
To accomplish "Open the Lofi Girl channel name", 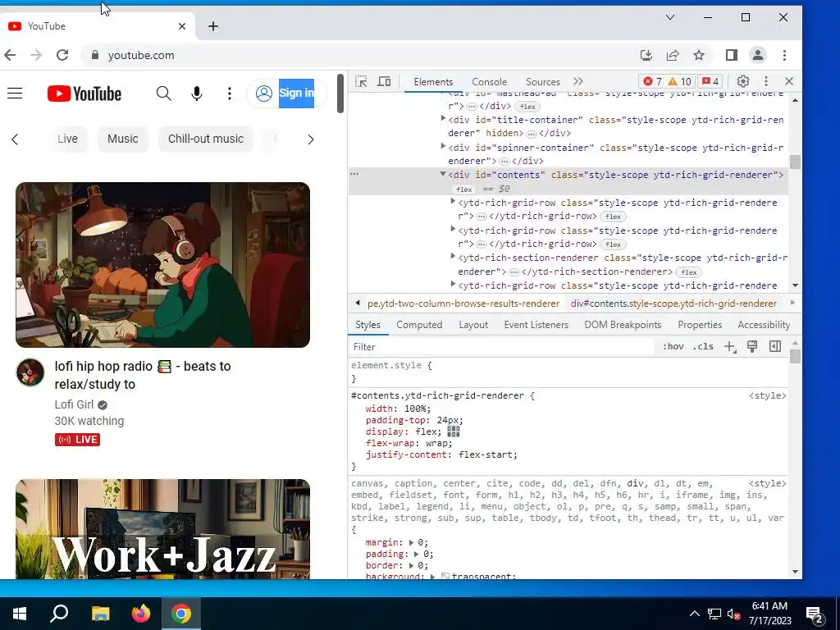I will [x=74, y=404].
